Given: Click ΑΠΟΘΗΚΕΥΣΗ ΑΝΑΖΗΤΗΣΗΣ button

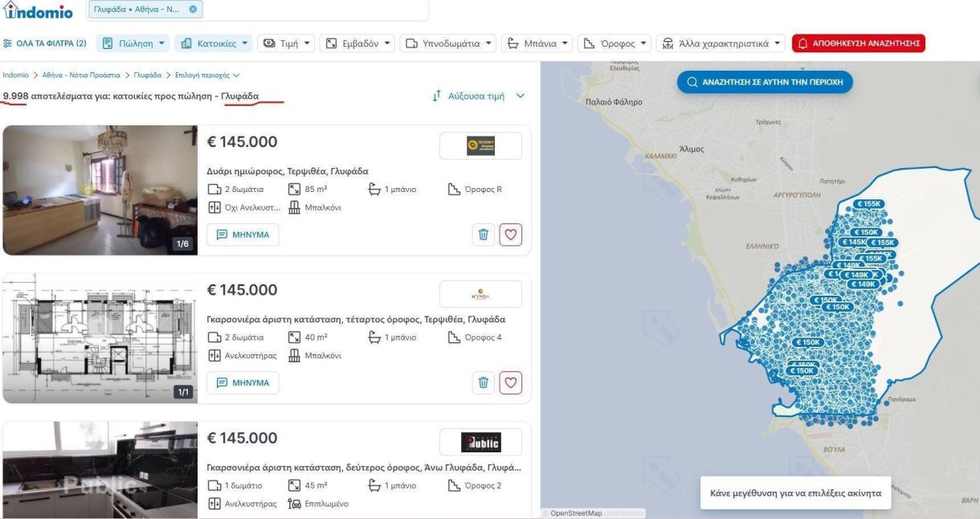Looking at the screenshot, I should pos(858,43).
